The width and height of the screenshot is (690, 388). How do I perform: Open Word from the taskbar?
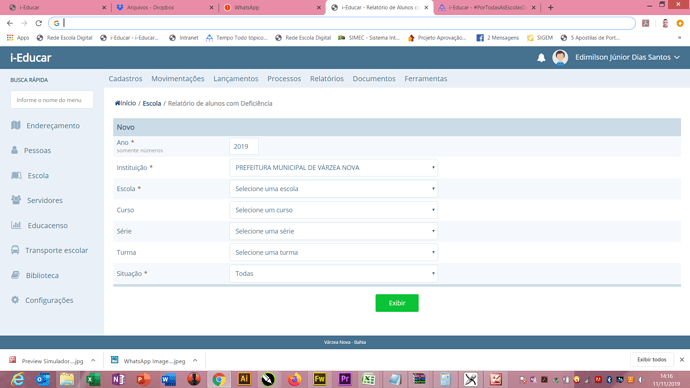169,379
